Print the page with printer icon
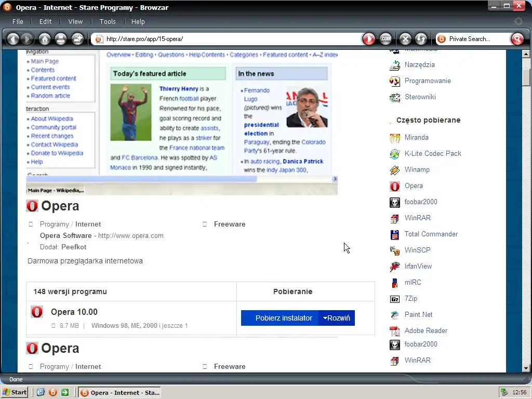This screenshot has height=399, width=532. coord(61,39)
